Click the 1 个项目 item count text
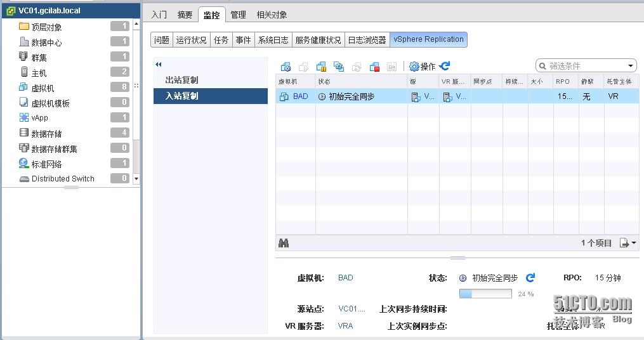 (x=596, y=243)
